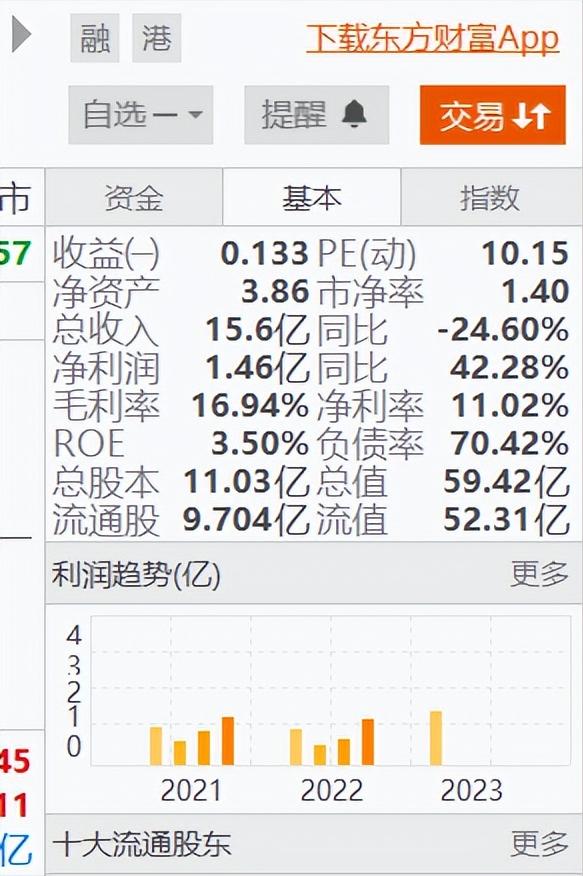583x876 pixels.
Task: Switch to the 指数 tab
Action: (x=491, y=197)
